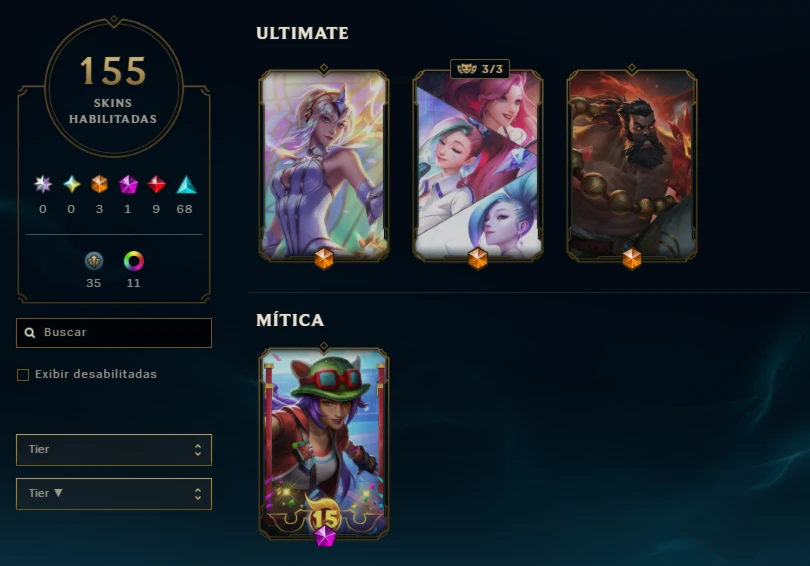
Task: Open the Seraphine skin card marked 3/3
Action: coord(478,165)
